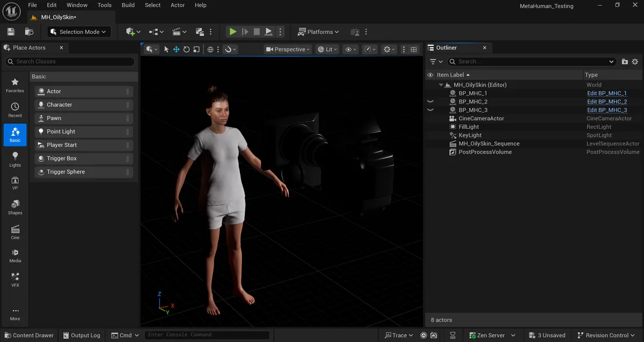Click the Edit BP_MHC_1 link
This screenshot has height=342, width=644.
coord(606,93)
